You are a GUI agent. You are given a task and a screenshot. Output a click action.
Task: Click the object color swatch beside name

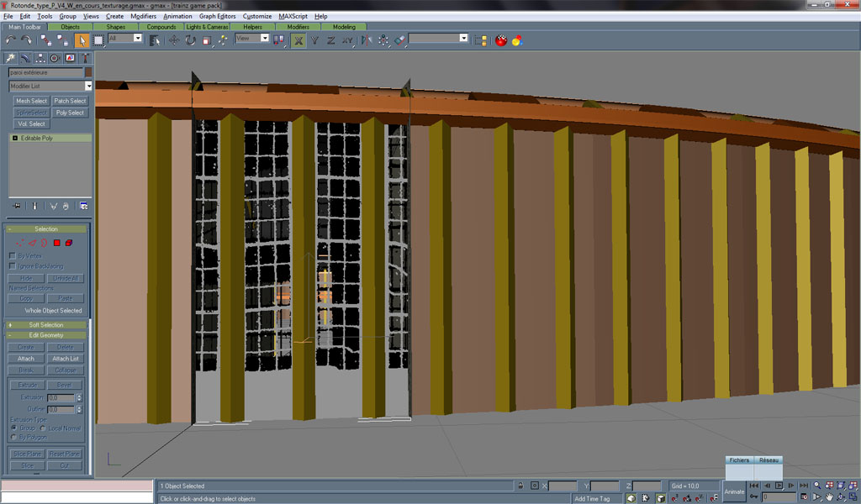[88, 72]
